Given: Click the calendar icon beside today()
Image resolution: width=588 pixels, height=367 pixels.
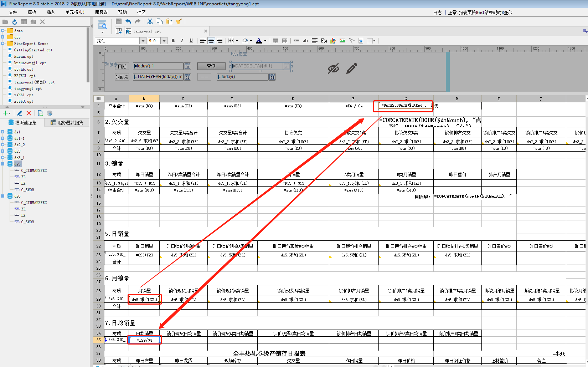Looking at the screenshot, I should tap(272, 77).
